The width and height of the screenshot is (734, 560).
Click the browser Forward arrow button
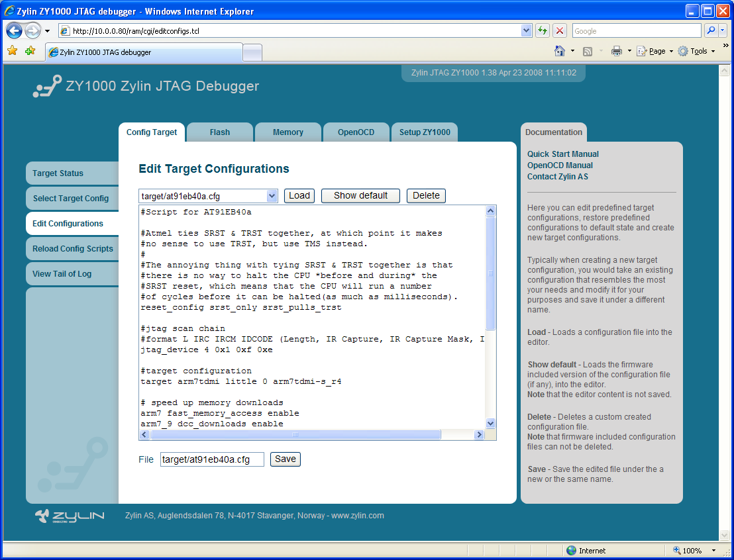pyautogui.click(x=32, y=31)
